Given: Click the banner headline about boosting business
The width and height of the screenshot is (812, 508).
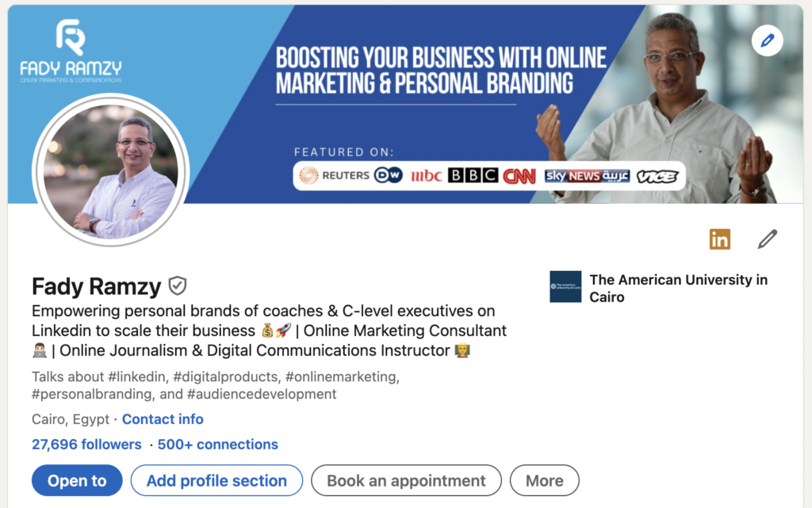Looking at the screenshot, I should (441, 71).
